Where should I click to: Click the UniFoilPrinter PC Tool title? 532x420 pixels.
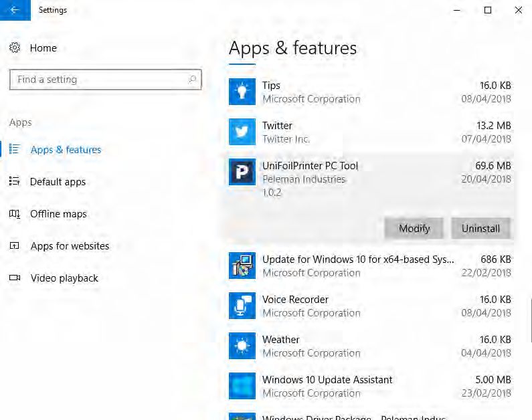pos(310,165)
